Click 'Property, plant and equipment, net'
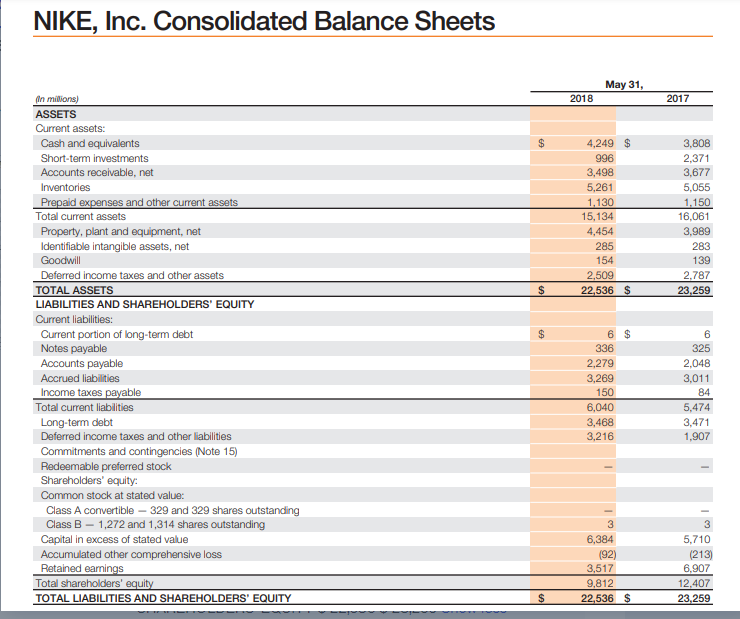Screen dimensions: 740x619 click(x=120, y=232)
